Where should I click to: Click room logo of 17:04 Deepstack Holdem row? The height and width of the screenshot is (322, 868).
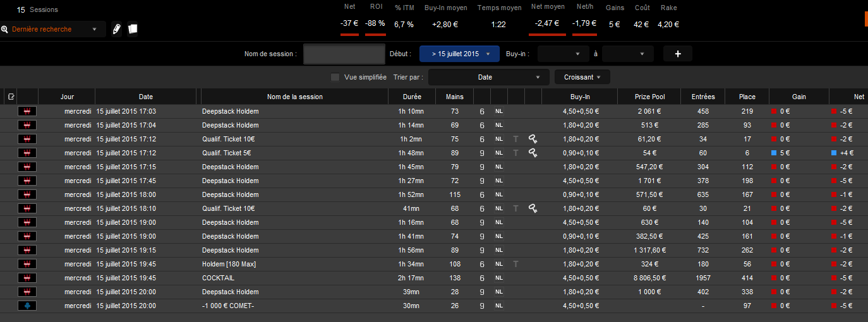coord(27,125)
